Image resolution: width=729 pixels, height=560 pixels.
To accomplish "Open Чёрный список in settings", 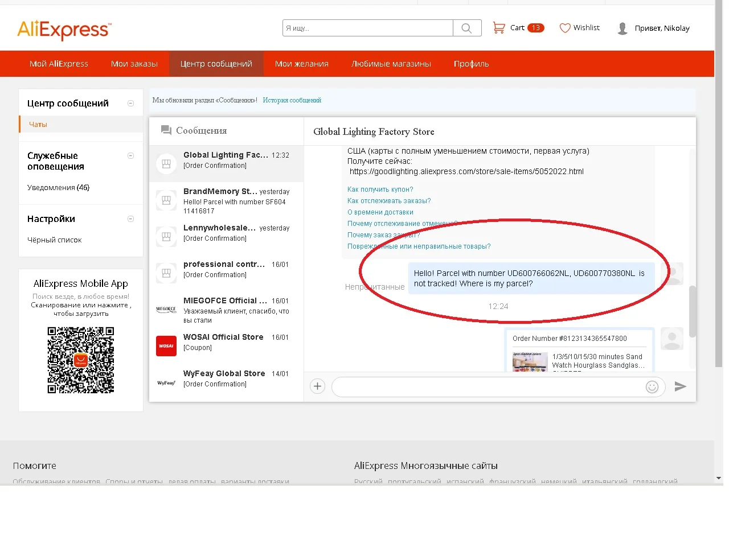I will point(55,240).
